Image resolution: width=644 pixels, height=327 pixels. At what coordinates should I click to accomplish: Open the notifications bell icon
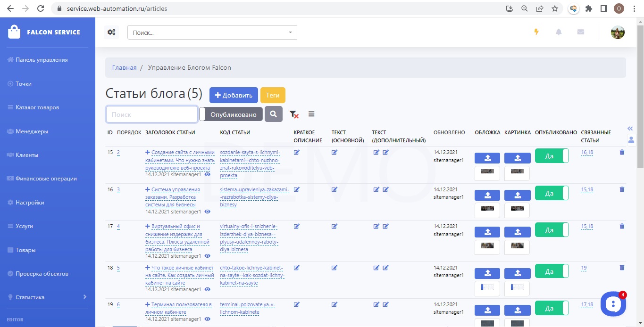(559, 32)
